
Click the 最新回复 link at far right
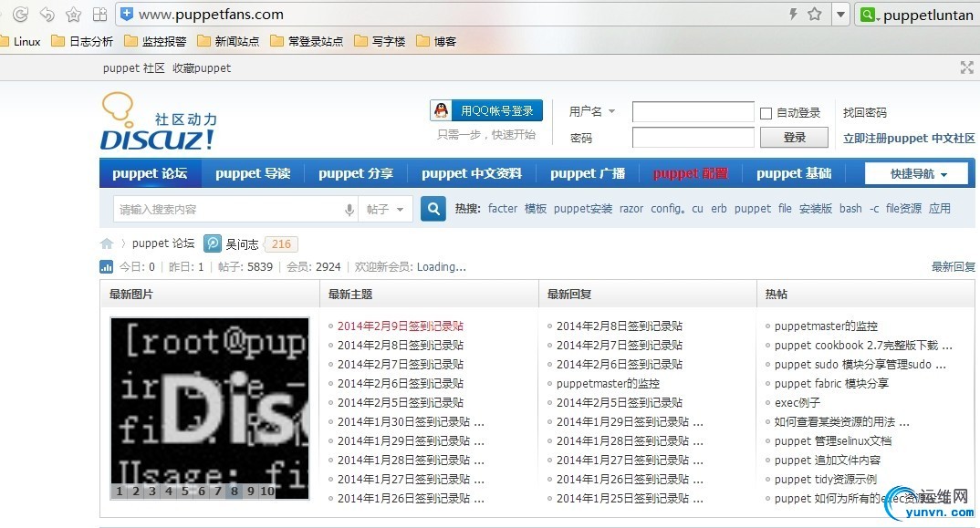[x=954, y=267]
